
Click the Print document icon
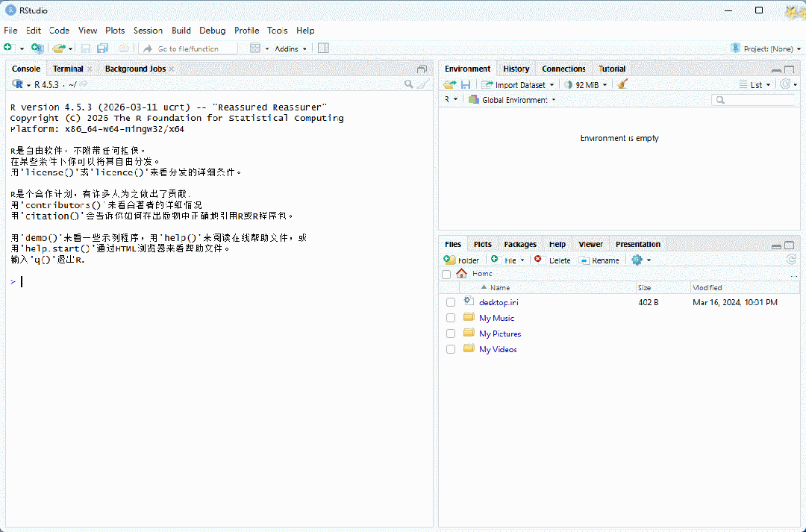(x=124, y=48)
